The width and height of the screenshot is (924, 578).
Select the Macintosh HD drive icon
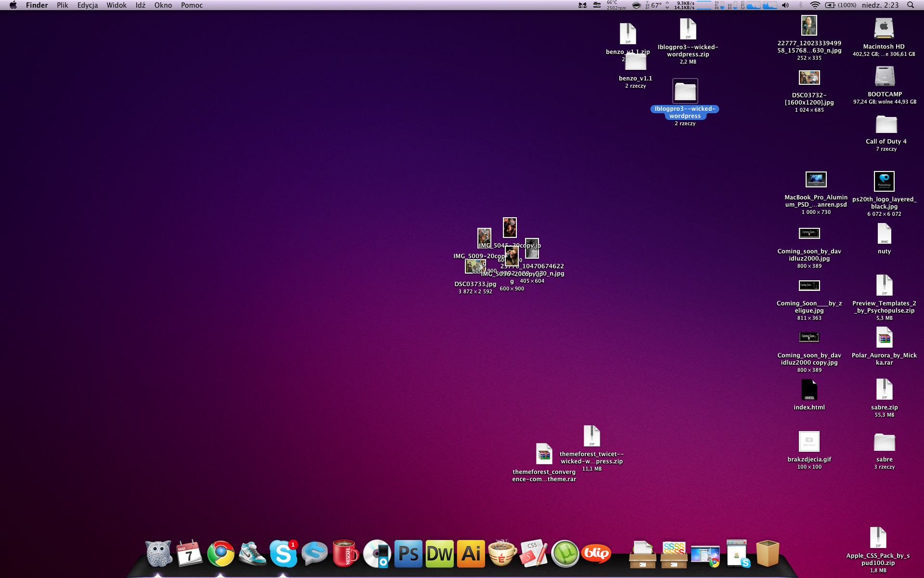click(884, 29)
